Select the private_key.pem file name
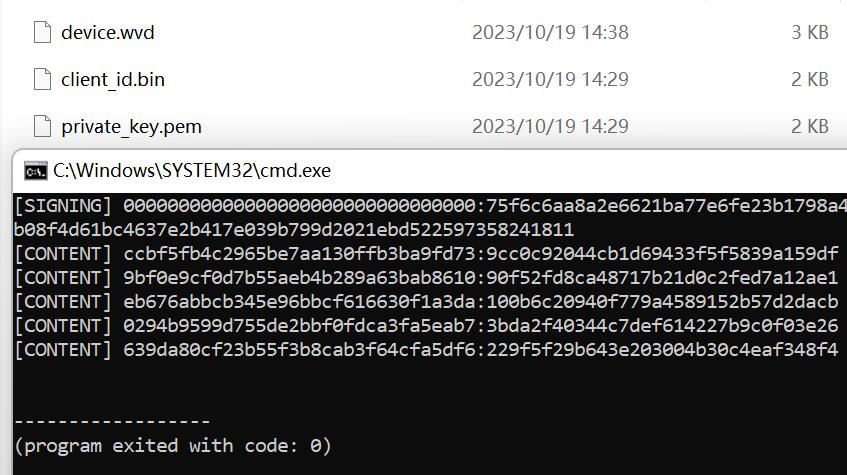 131,126
